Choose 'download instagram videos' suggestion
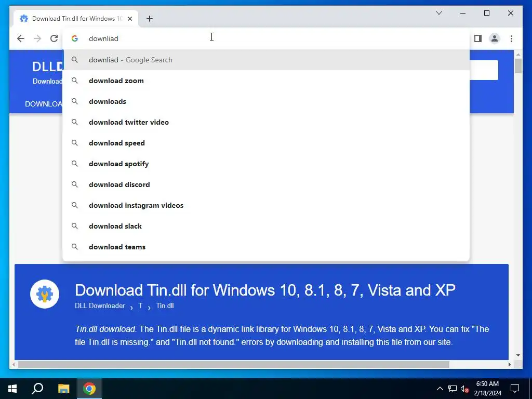 pos(267,205)
